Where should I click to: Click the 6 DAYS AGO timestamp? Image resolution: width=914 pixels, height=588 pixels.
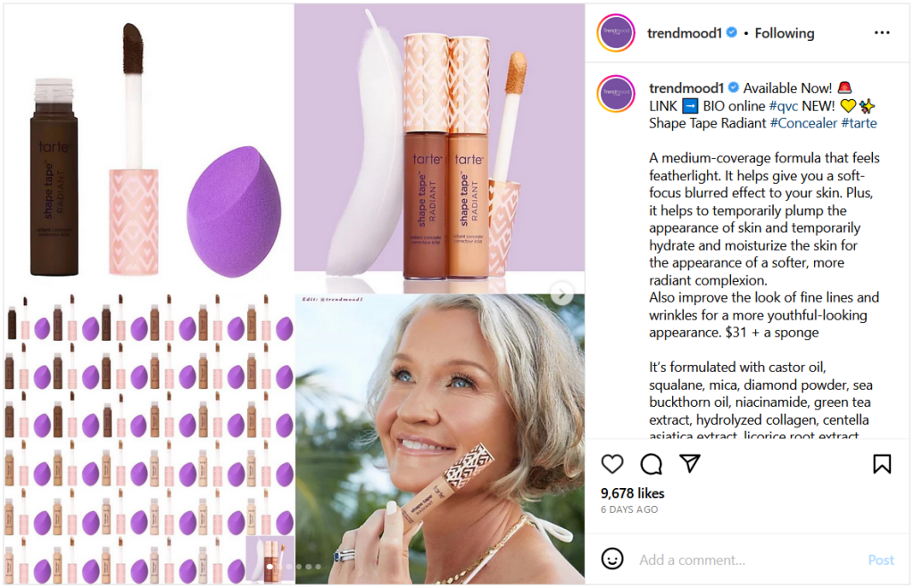[x=629, y=509]
